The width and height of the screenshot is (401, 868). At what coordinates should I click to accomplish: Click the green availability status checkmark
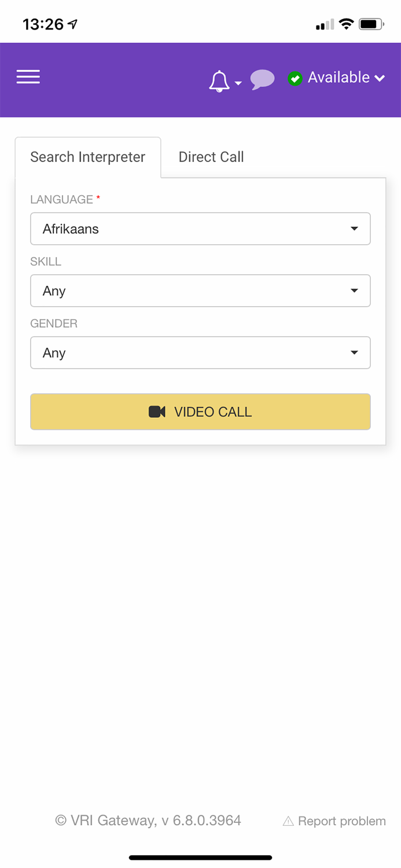[295, 78]
